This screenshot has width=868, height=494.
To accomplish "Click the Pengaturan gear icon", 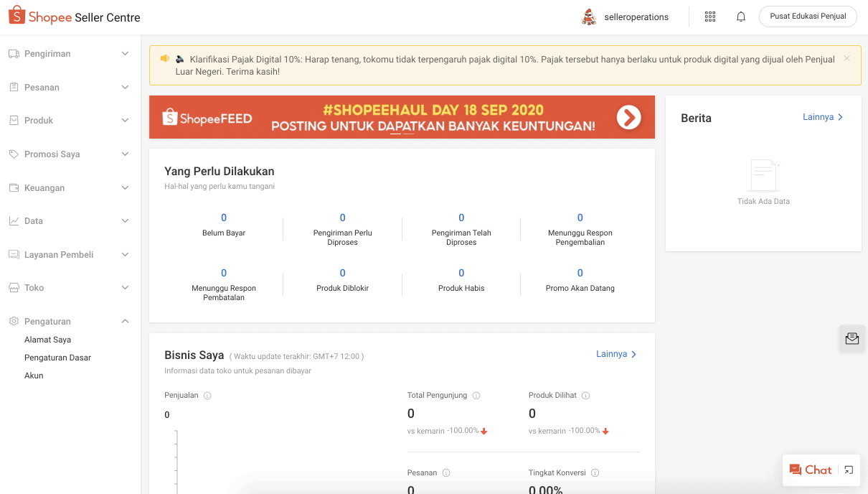I will point(14,322).
